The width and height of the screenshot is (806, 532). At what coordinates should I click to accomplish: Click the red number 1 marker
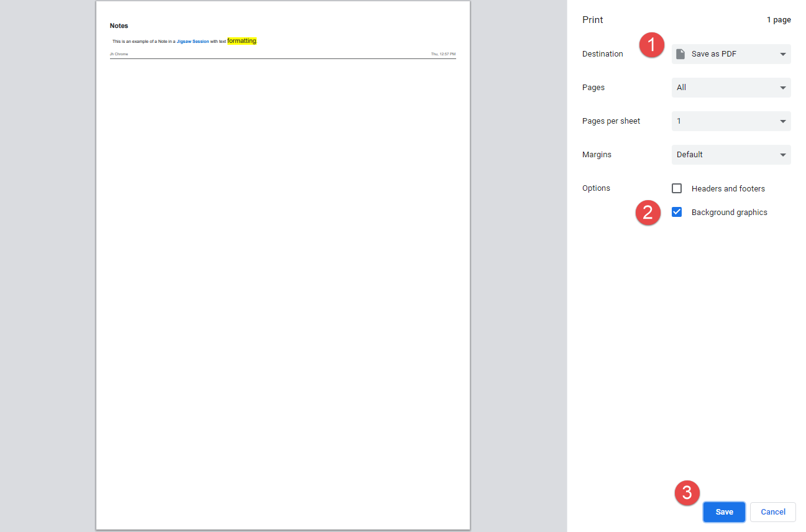tap(652, 45)
